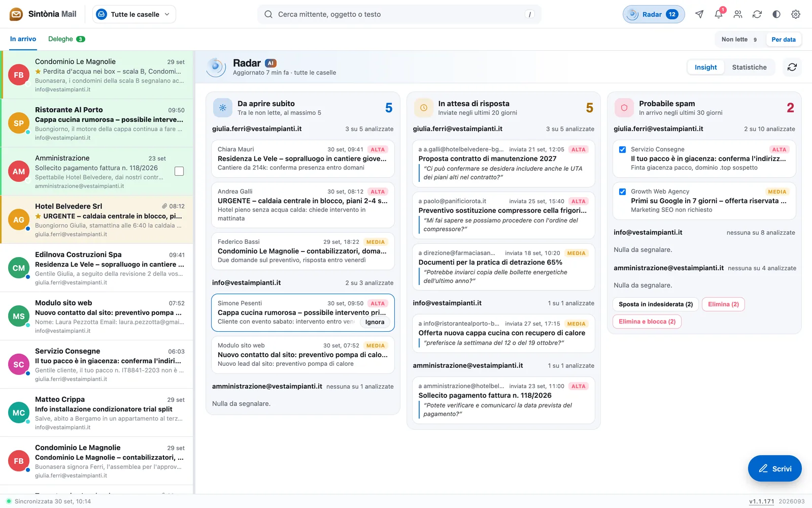
Task: Click the star on Perdita d'acqua message
Action: (38, 71)
